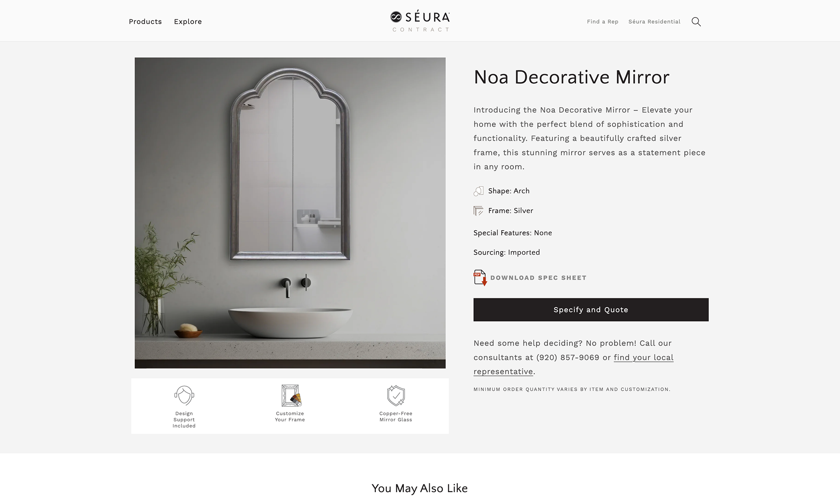Viewport: 840px width, 504px height.
Task: Click the Noa mirror product image
Action: 290,213
